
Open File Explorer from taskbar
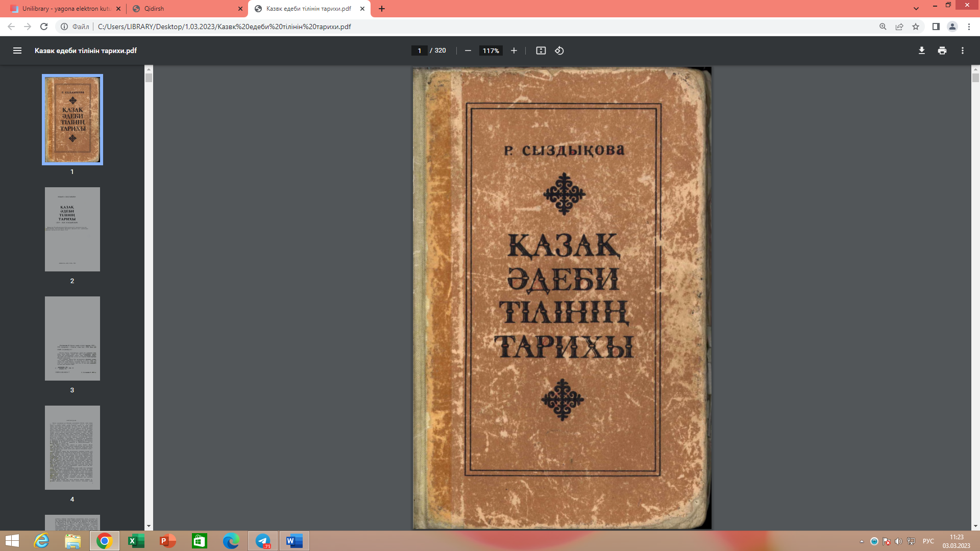(73, 541)
